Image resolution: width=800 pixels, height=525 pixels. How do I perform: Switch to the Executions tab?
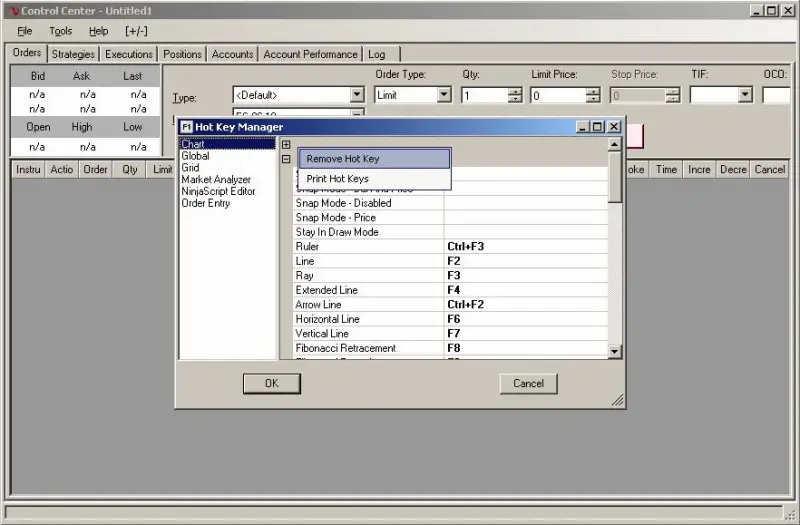pos(129,54)
